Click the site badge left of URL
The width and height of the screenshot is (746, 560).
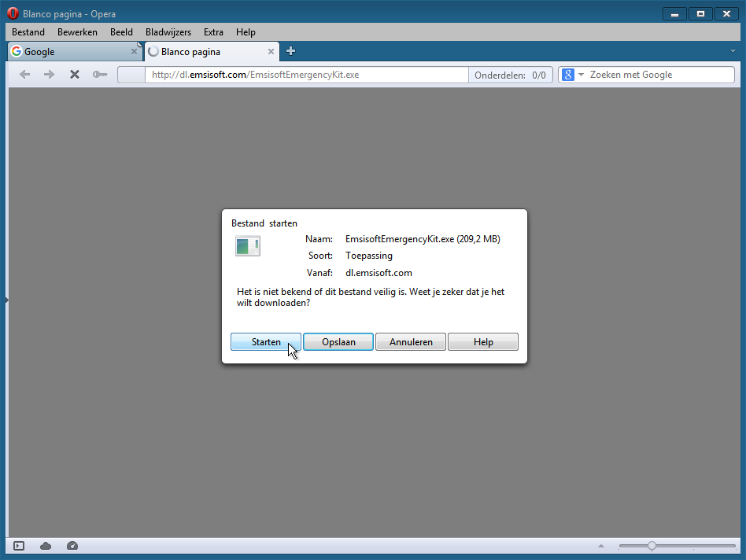point(131,75)
